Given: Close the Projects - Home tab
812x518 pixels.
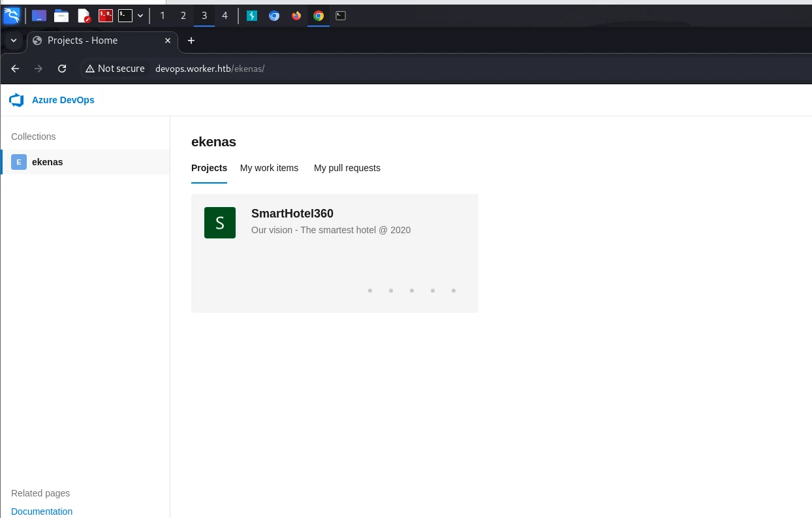Looking at the screenshot, I should pyautogui.click(x=167, y=40).
